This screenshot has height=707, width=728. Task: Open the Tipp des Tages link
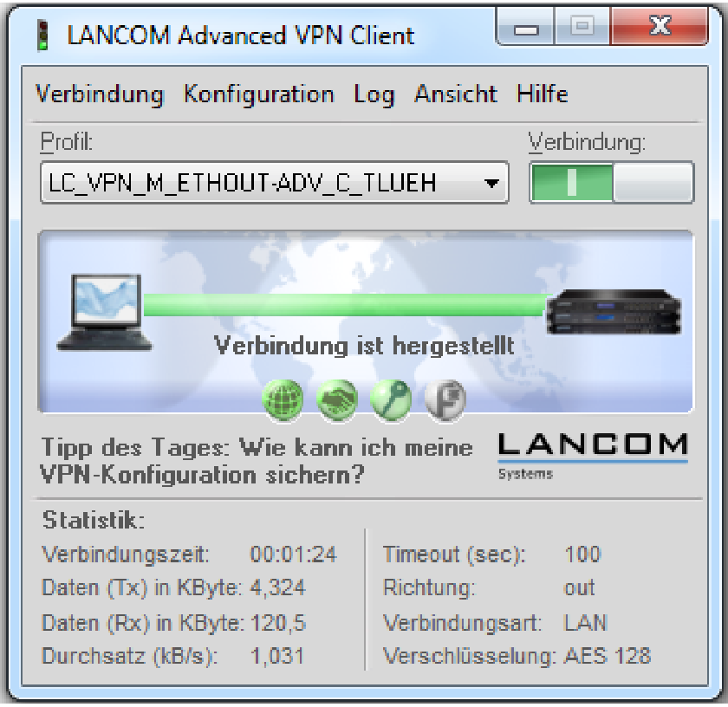click(257, 461)
